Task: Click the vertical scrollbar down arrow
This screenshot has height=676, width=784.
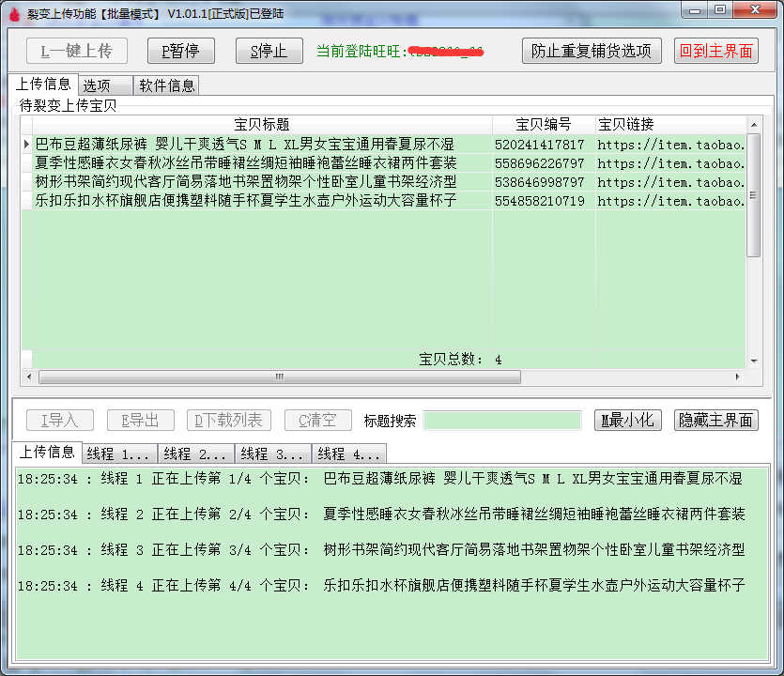Action: point(753,361)
